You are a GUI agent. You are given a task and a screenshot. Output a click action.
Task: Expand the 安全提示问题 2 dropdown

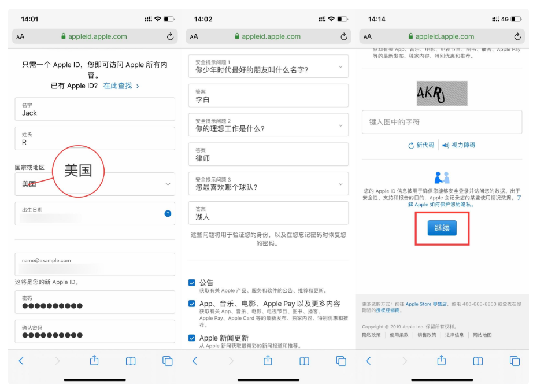(x=340, y=125)
